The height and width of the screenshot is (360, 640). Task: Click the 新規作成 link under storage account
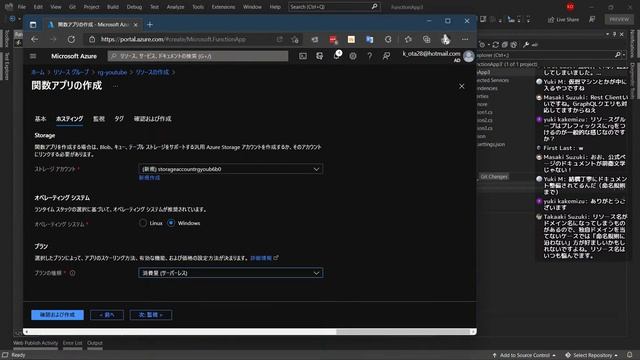pos(149,178)
